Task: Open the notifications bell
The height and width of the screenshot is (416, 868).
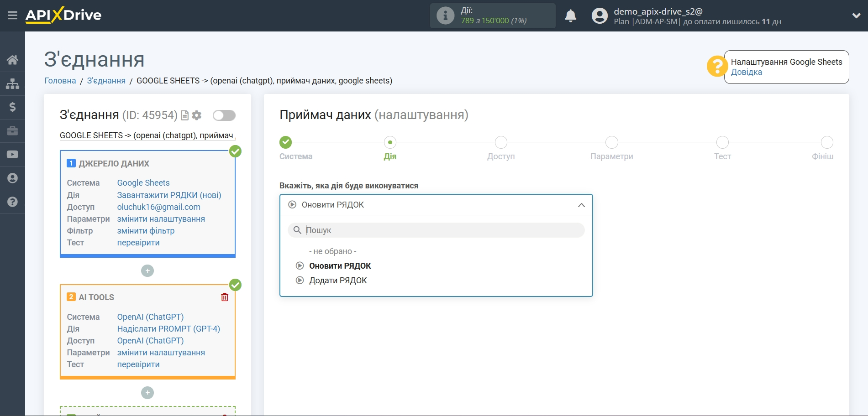Action: coord(570,16)
